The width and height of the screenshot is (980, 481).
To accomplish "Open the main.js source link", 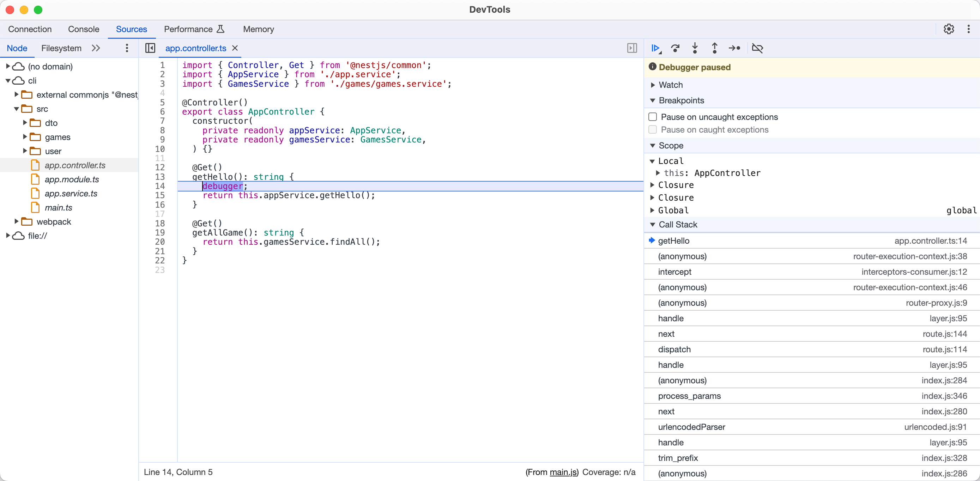I will [563, 472].
